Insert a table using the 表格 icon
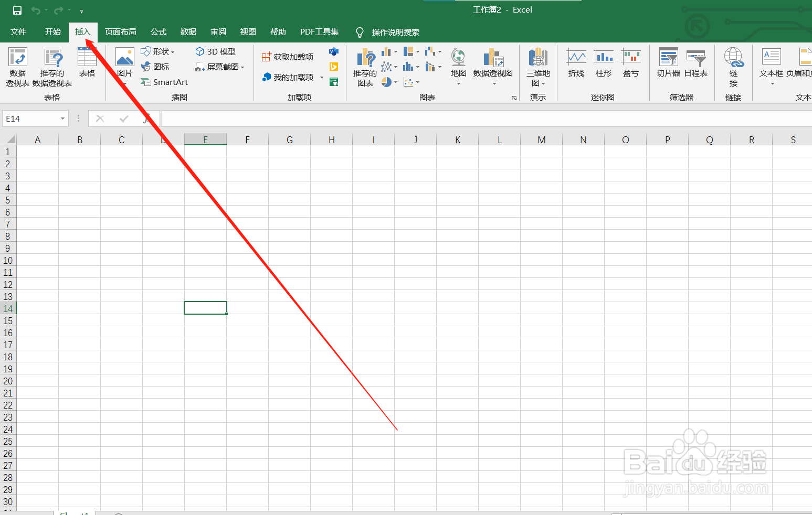The width and height of the screenshot is (812, 515). click(87, 63)
